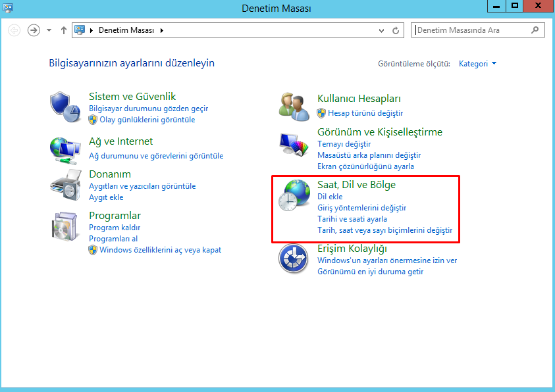Click the Dil ekle link

pos(330,197)
